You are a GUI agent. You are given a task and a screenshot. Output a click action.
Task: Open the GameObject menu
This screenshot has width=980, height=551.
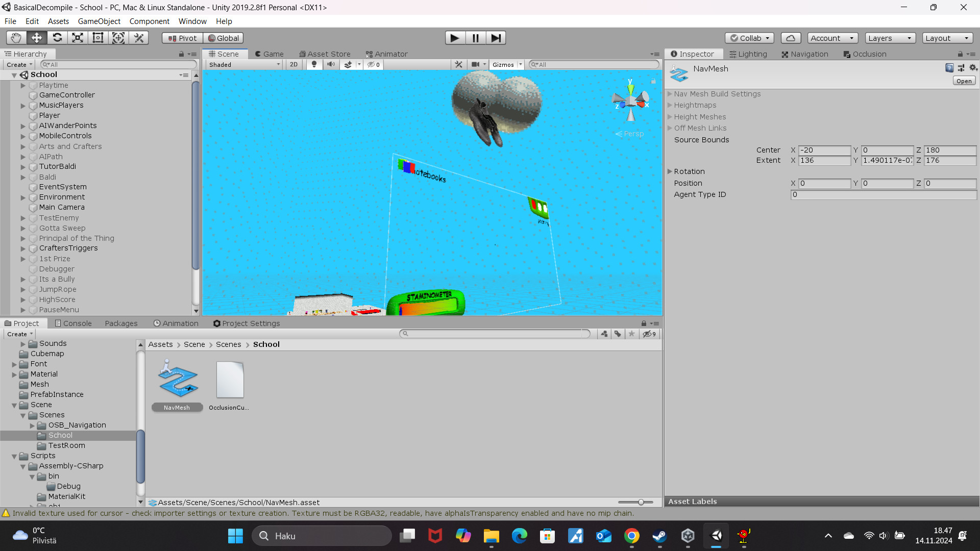pos(99,21)
